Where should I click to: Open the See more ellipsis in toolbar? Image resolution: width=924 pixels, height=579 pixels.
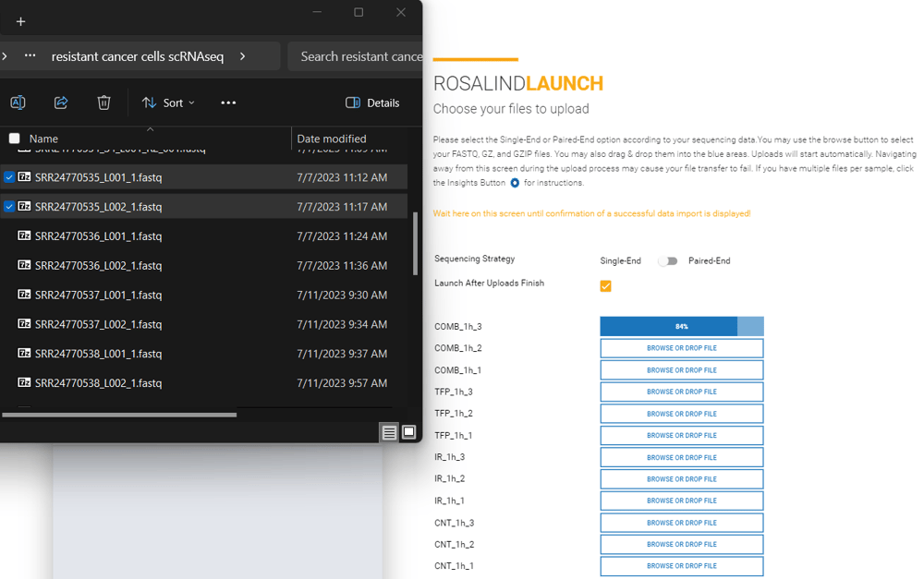228,103
